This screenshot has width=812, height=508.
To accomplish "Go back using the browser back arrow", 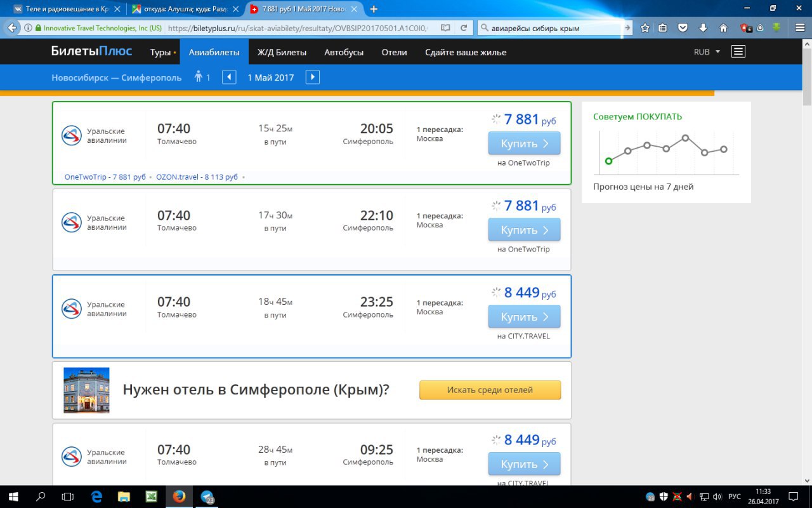I will [11, 28].
